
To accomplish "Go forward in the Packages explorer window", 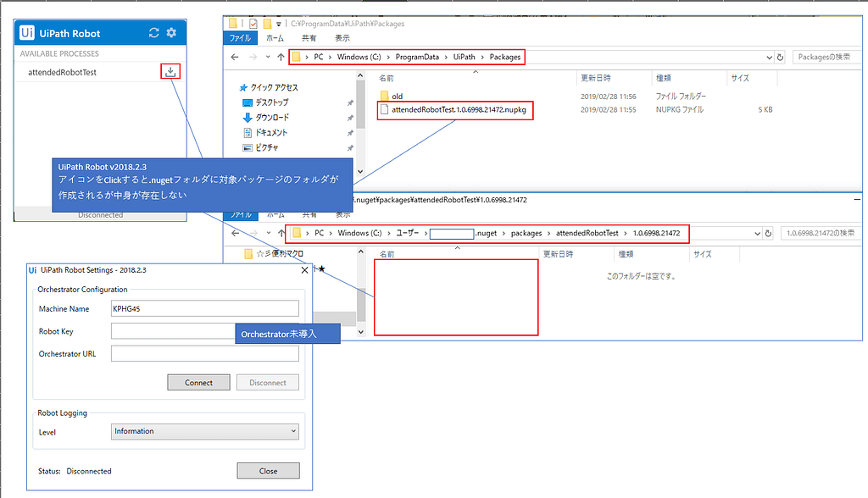I will click(x=253, y=57).
